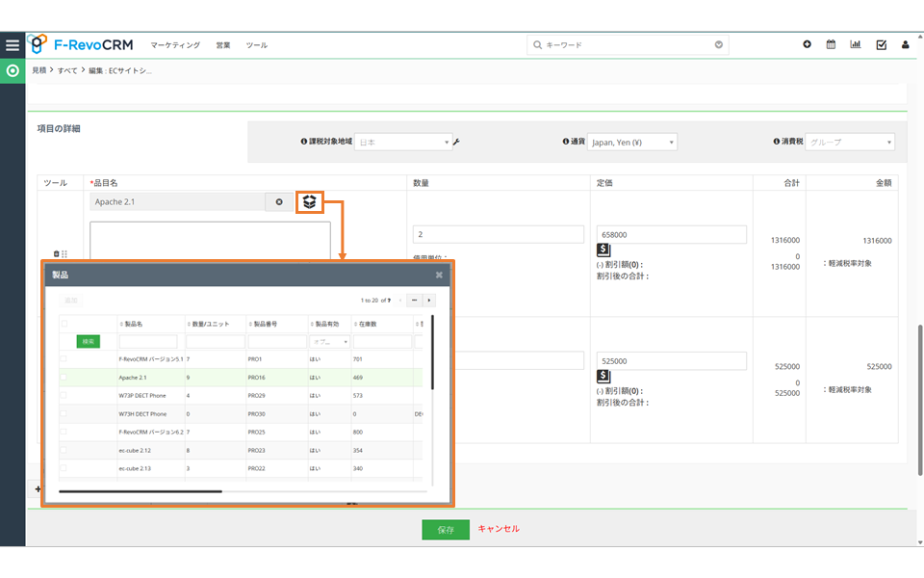Go to すべて breadcrumb
Image resolution: width=924 pixels, height=578 pixels.
tap(67, 70)
